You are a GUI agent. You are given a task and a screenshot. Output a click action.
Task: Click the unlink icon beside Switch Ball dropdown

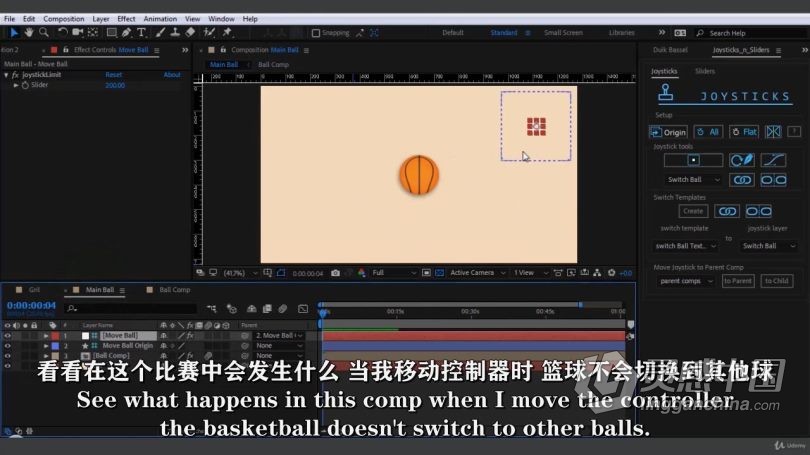click(x=773, y=180)
